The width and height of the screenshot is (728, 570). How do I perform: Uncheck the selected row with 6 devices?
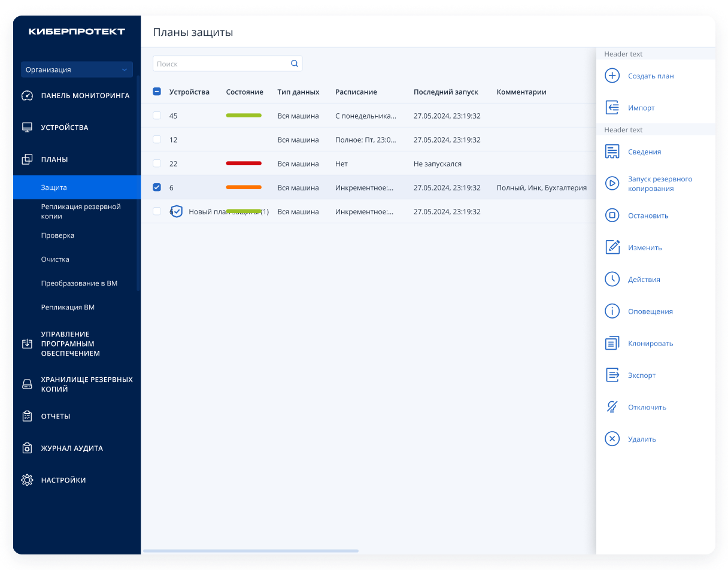click(157, 187)
